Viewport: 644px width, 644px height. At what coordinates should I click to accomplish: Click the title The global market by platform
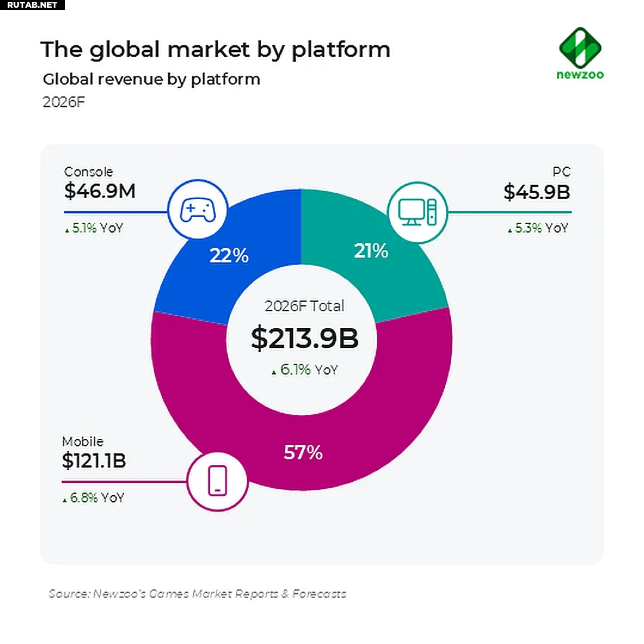[x=215, y=50]
